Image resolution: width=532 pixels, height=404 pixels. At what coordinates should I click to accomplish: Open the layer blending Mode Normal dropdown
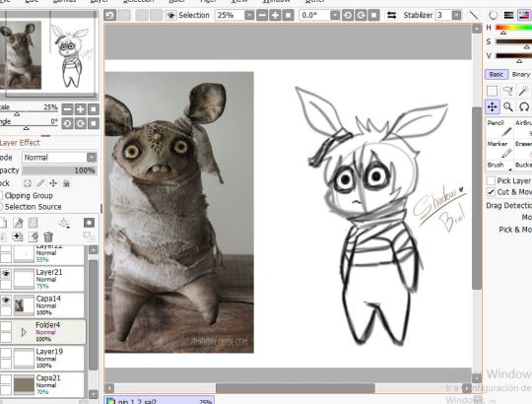[x=60, y=158]
